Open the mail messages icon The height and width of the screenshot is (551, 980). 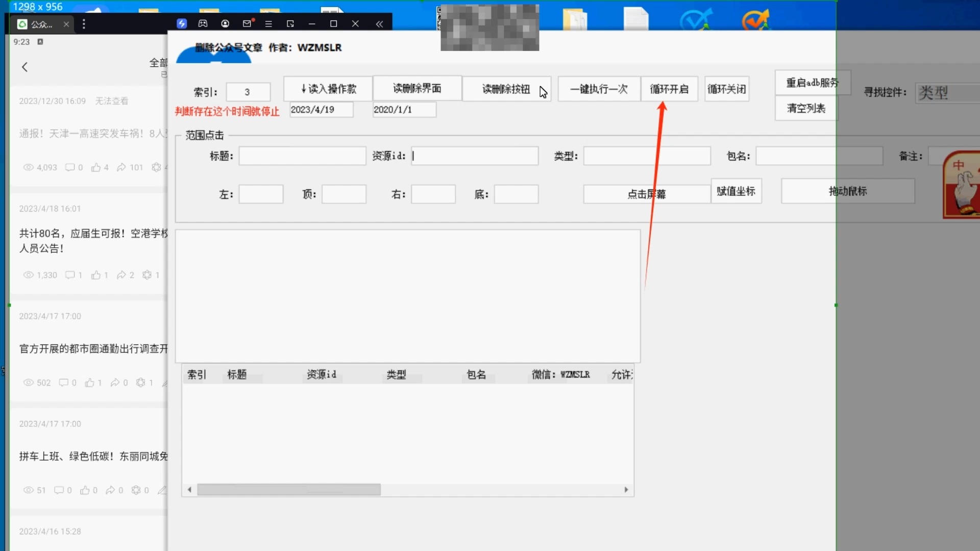point(248,23)
